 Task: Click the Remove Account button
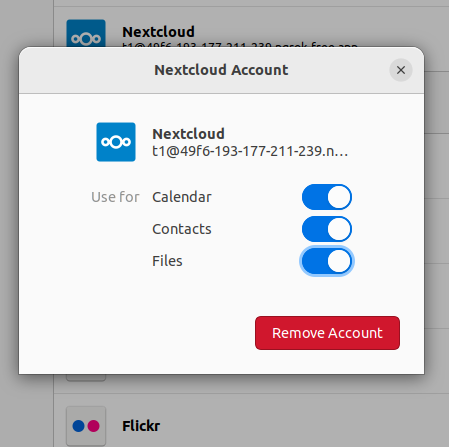[x=327, y=333]
